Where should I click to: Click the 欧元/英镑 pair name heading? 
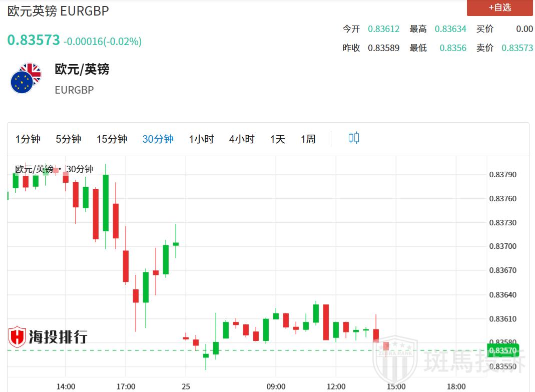coord(82,69)
